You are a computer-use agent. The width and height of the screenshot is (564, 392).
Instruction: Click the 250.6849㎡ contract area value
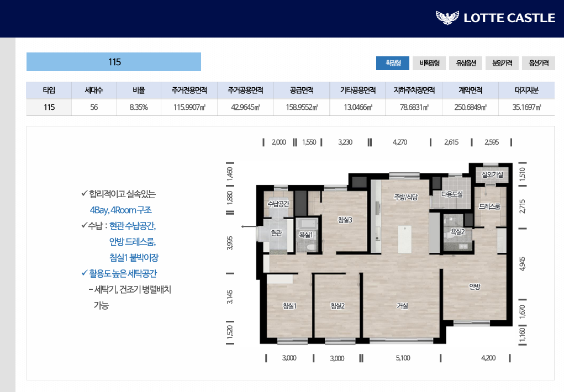[x=470, y=107]
